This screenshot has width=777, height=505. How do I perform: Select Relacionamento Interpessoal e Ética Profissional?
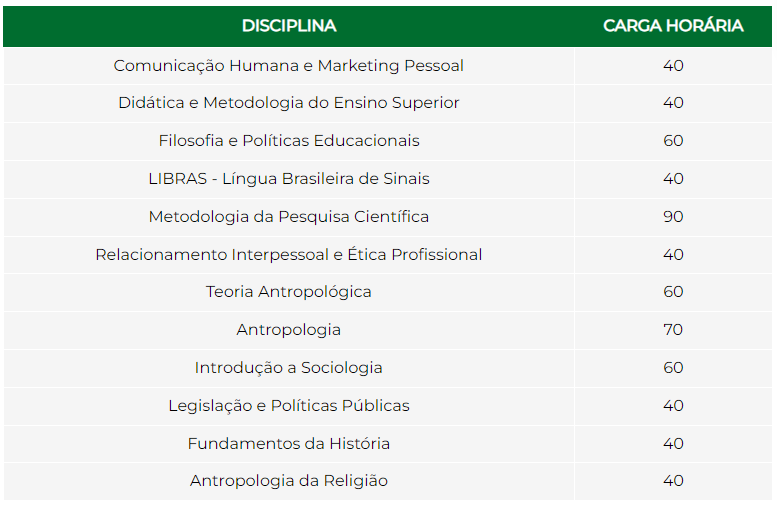click(x=288, y=255)
